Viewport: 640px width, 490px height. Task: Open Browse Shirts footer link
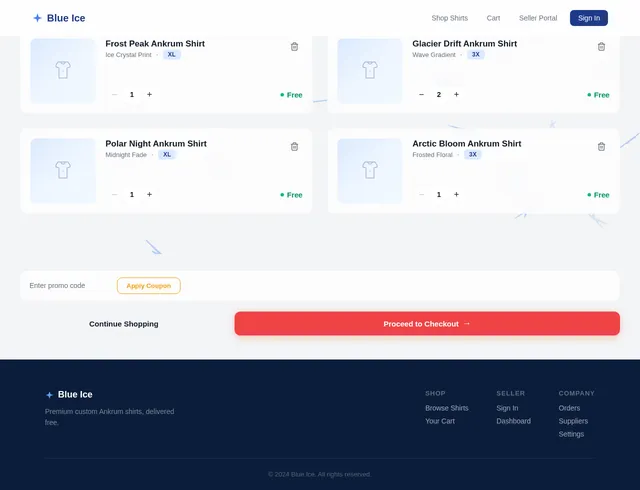click(x=447, y=408)
